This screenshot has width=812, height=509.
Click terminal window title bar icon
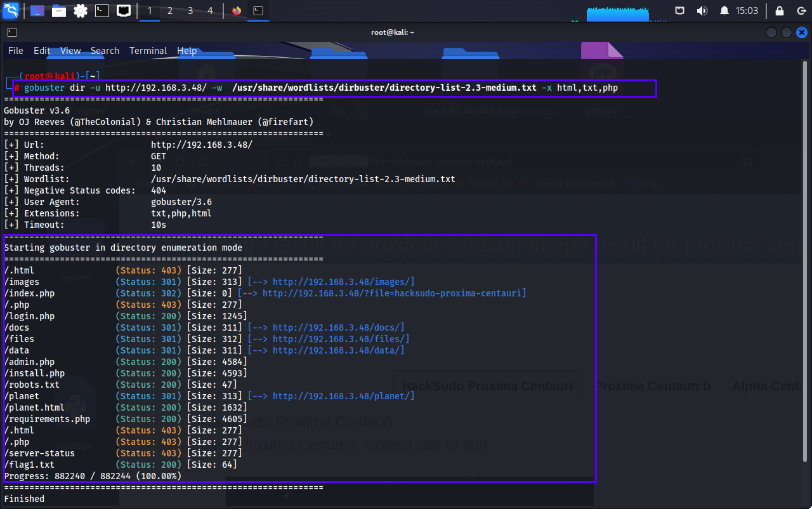tap(12, 32)
